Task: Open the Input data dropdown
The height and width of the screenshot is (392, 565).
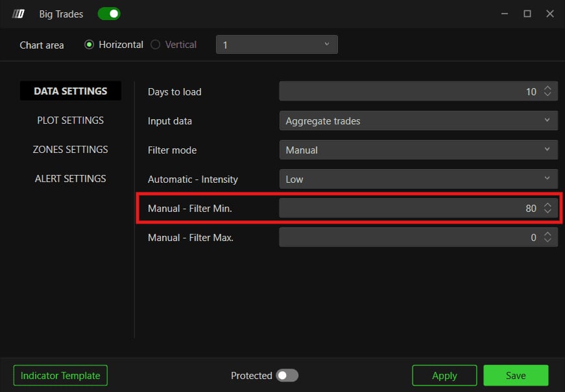Action: click(418, 121)
